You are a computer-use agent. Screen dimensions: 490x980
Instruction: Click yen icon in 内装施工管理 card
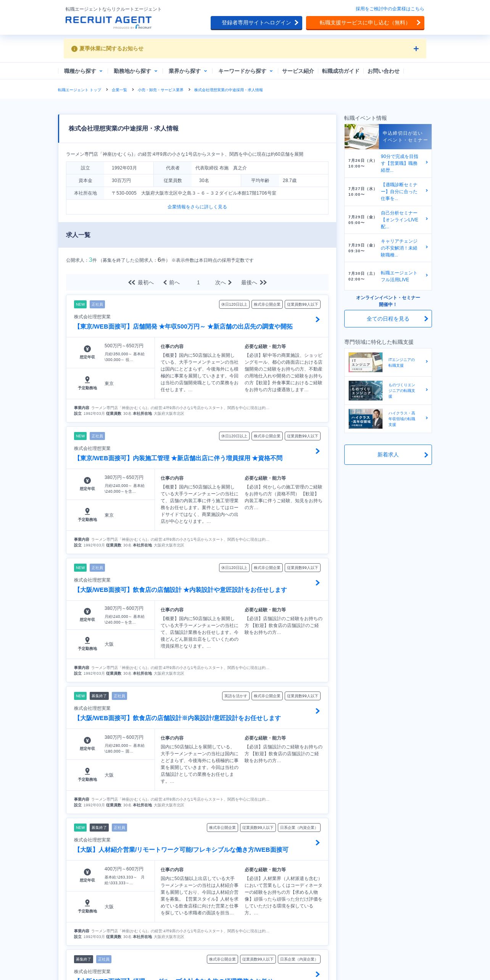point(87,480)
